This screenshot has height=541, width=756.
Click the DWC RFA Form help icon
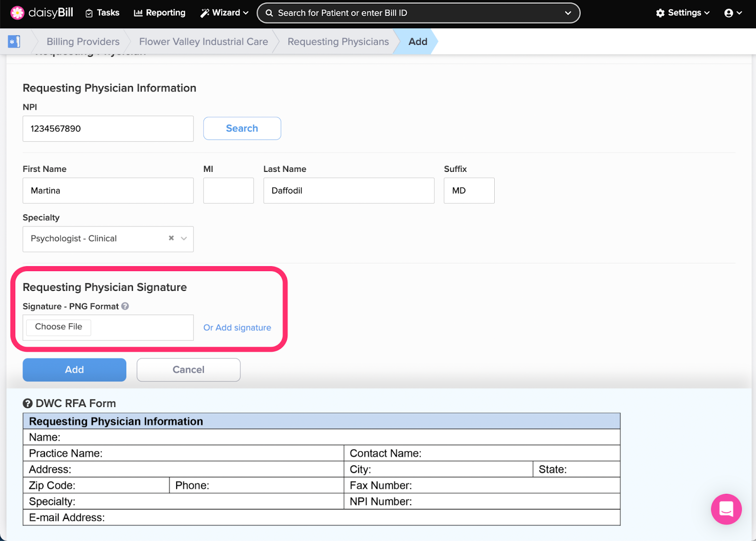tap(28, 403)
